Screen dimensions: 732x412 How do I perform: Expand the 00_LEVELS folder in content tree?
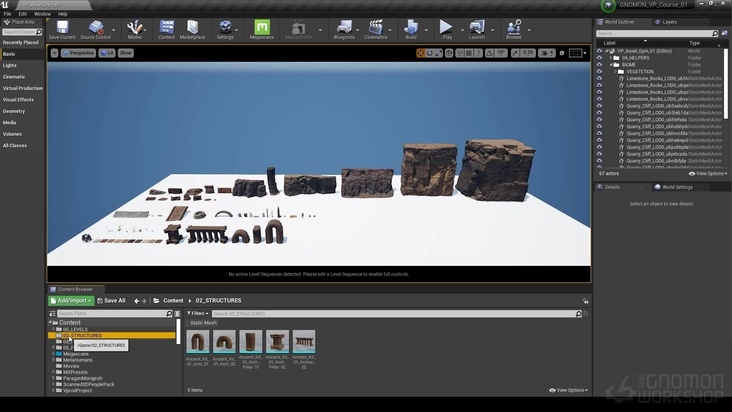[53, 329]
